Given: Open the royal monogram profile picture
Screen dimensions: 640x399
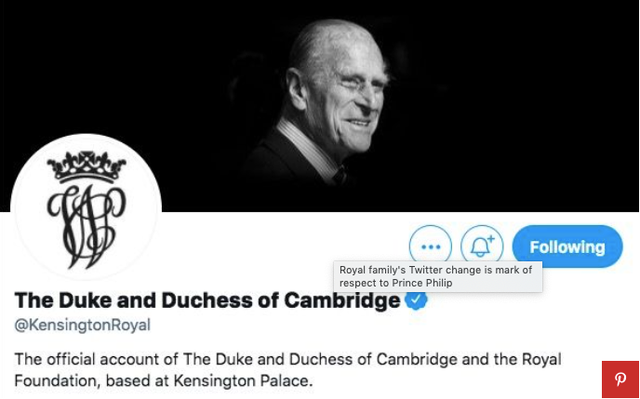Looking at the screenshot, I should coord(86,209).
